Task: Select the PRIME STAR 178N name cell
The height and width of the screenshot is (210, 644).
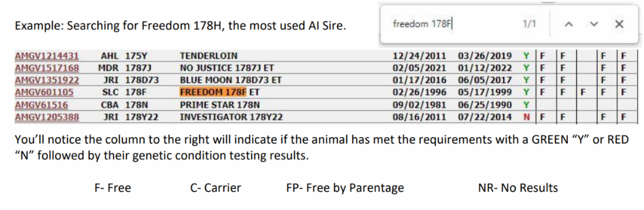Action: coord(219,104)
